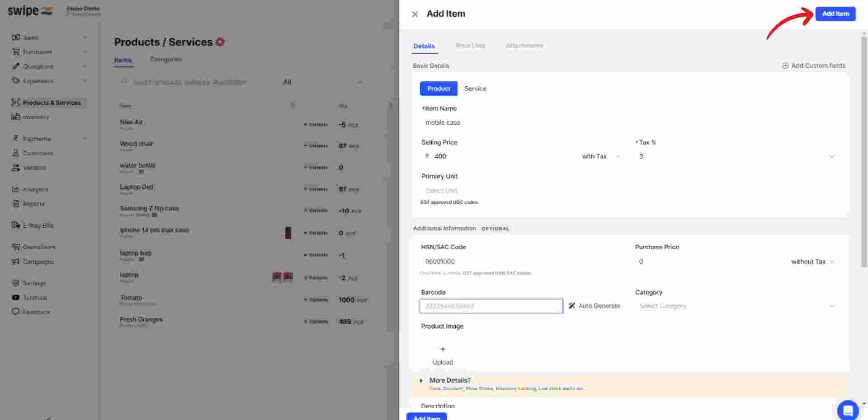Open the All filter dropdown in products list

point(323,82)
